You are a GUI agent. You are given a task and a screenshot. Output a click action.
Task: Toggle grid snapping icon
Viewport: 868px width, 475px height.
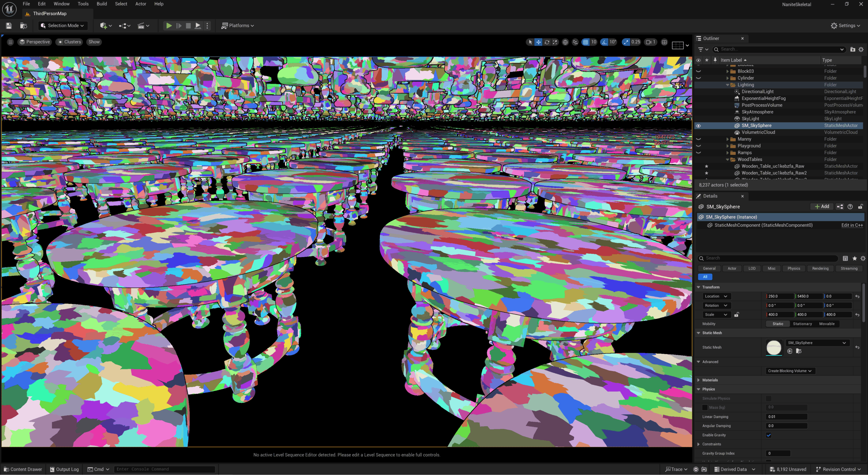tap(586, 42)
